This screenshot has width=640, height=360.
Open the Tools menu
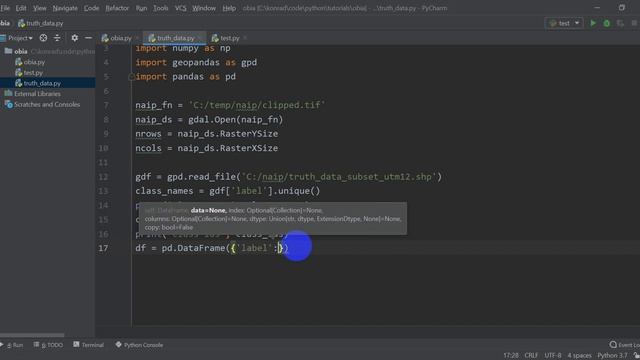click(160, 8)
